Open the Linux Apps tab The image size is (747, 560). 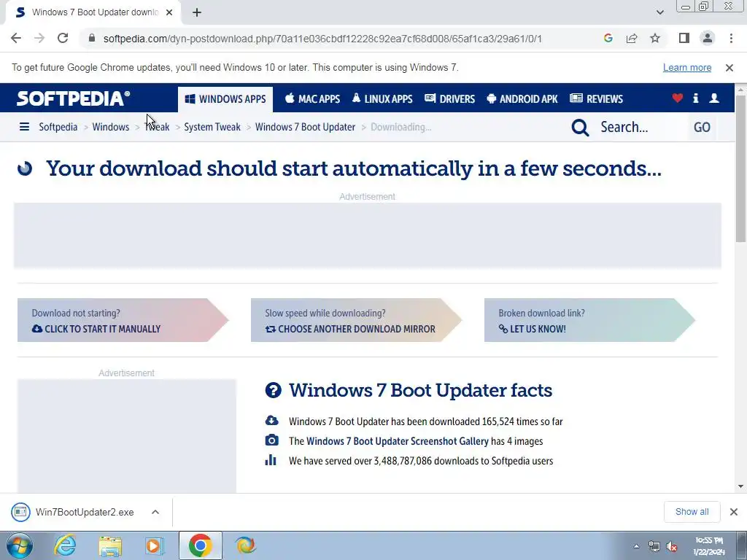click(x=382, y=99)
